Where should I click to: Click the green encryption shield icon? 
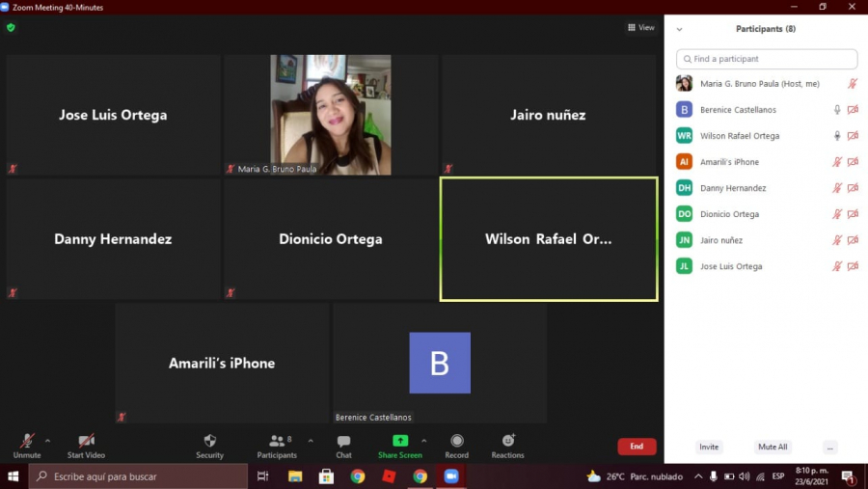(x=11, y=28)
